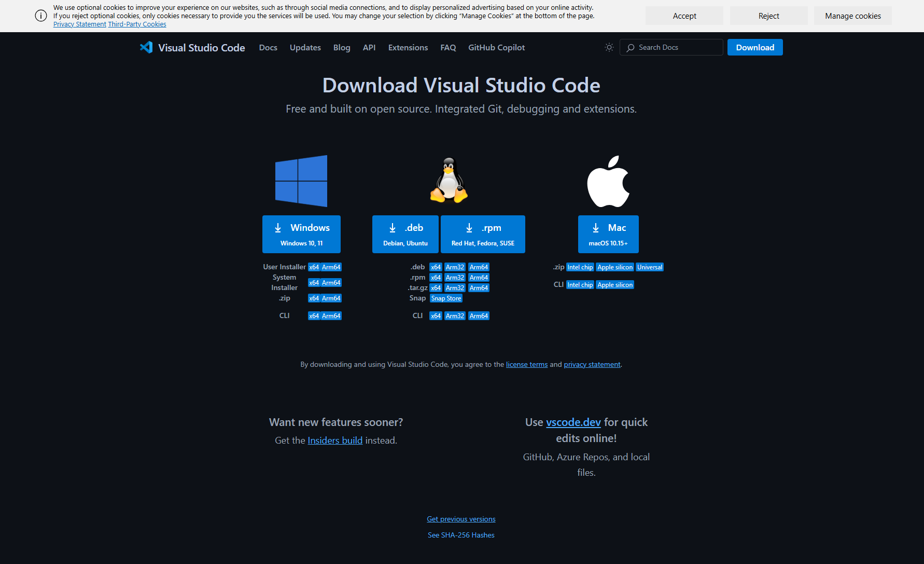Viewport: 924px width, 564px height.
Task: Click the Visual Studio Code logo icon
Action: tap(146, 47)
